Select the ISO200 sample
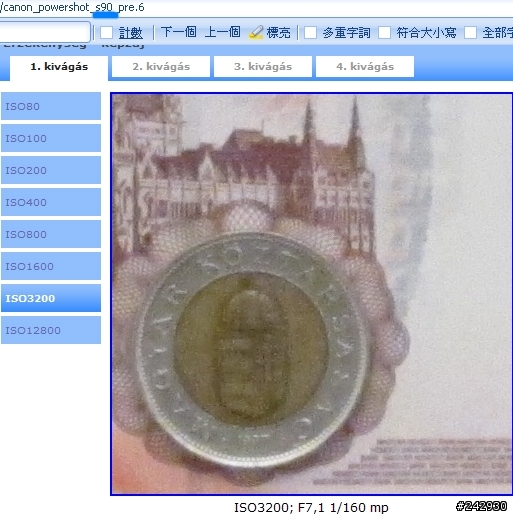Viewport: 513px width, 514px height. pyautogui.click(x=51, y=170)
